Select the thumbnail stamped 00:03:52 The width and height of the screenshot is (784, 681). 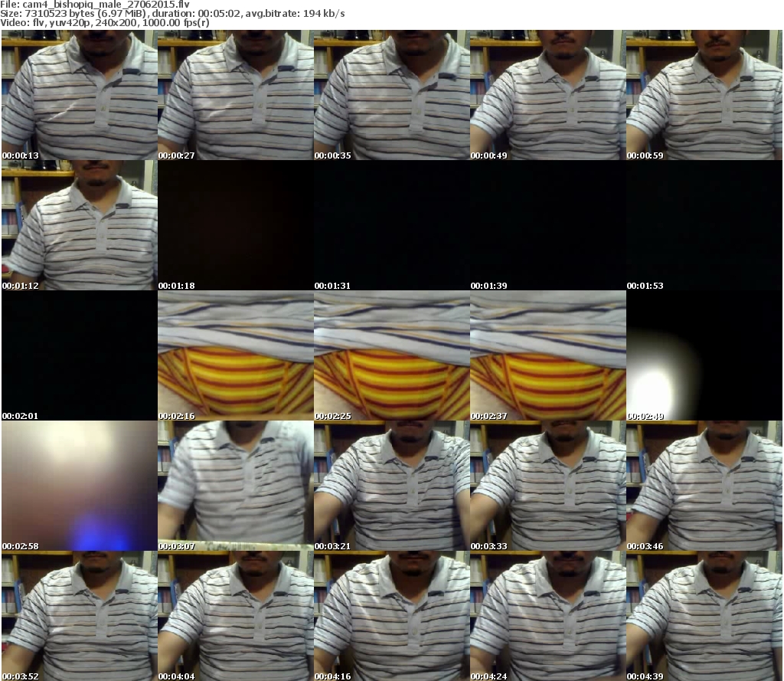click(x=80, y=616)
